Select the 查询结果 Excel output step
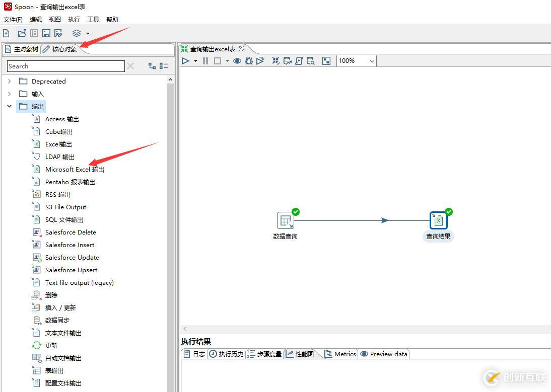Image resolution: width=551 pixels, height=392 pixels. pos(438,221)
